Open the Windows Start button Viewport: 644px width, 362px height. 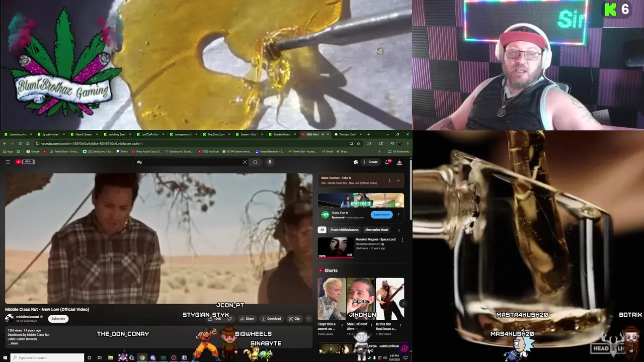4,358
